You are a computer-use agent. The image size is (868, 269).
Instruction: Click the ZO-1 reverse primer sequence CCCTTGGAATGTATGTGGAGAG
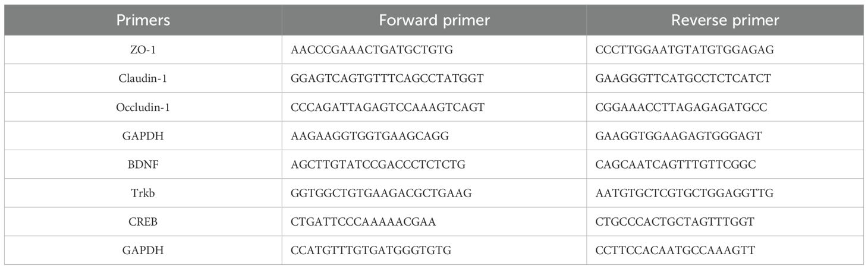684,50
